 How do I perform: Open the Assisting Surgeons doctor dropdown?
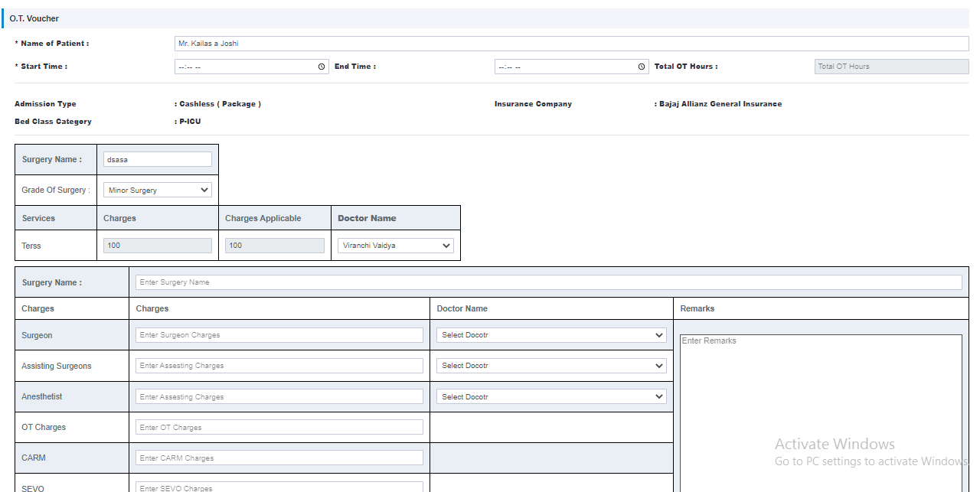551,366
